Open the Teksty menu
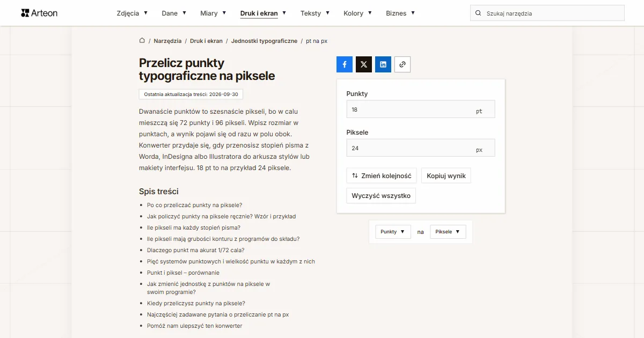Screen dimensions: 644x338 (315, 13)
